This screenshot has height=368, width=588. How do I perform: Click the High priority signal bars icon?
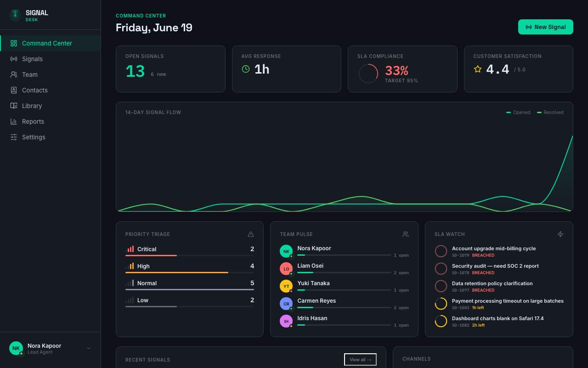pyautogui.click(x=130, y=266)
